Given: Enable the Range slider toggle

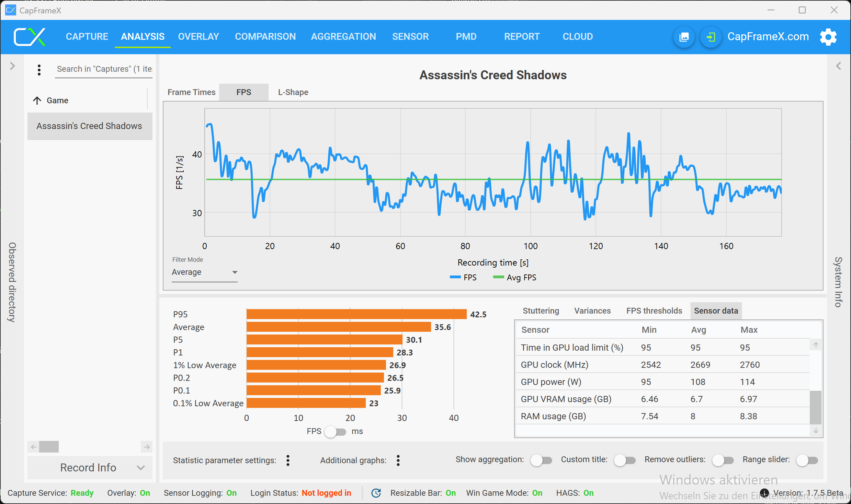Looking at the screenshot, I should [807, 460].
